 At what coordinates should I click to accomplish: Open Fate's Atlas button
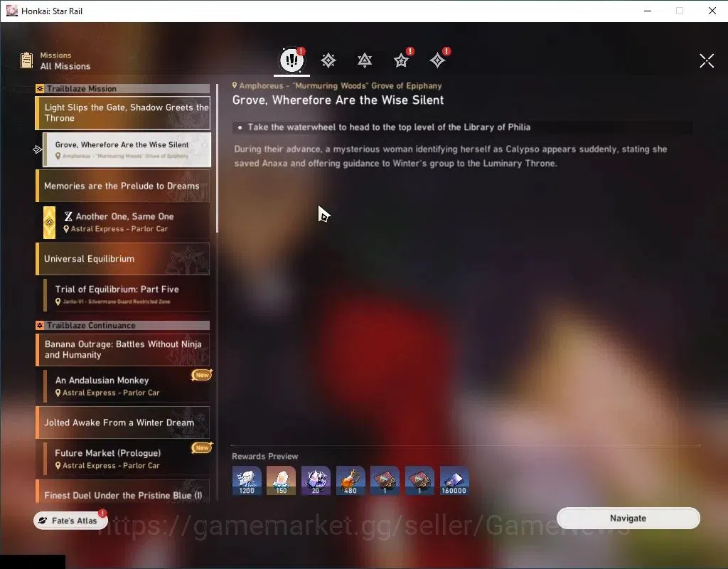(70, 521)
